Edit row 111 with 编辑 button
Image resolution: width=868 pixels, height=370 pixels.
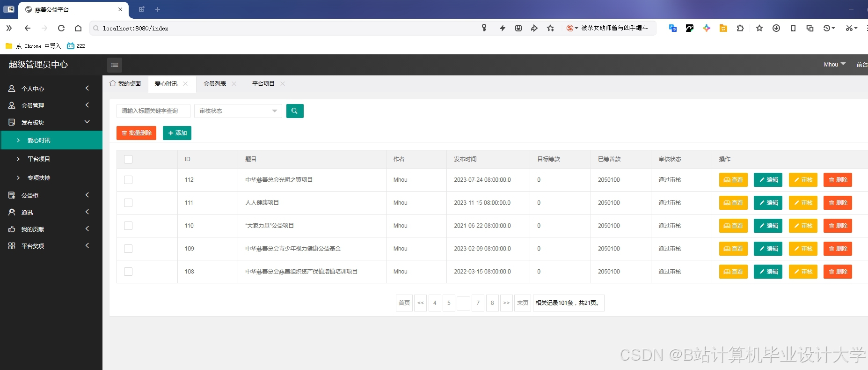(x=768, y=203)
